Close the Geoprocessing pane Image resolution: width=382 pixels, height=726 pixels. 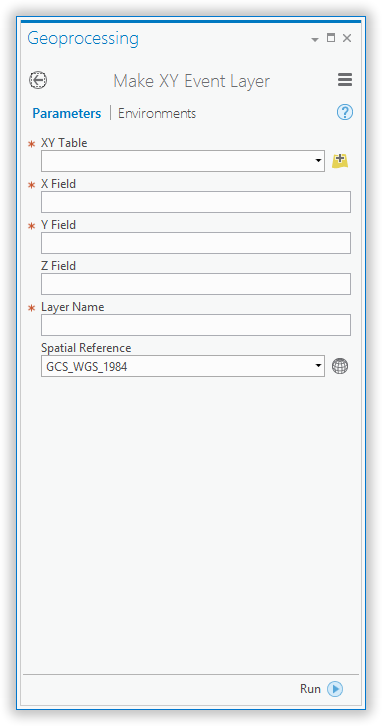(x=347, y=38)
